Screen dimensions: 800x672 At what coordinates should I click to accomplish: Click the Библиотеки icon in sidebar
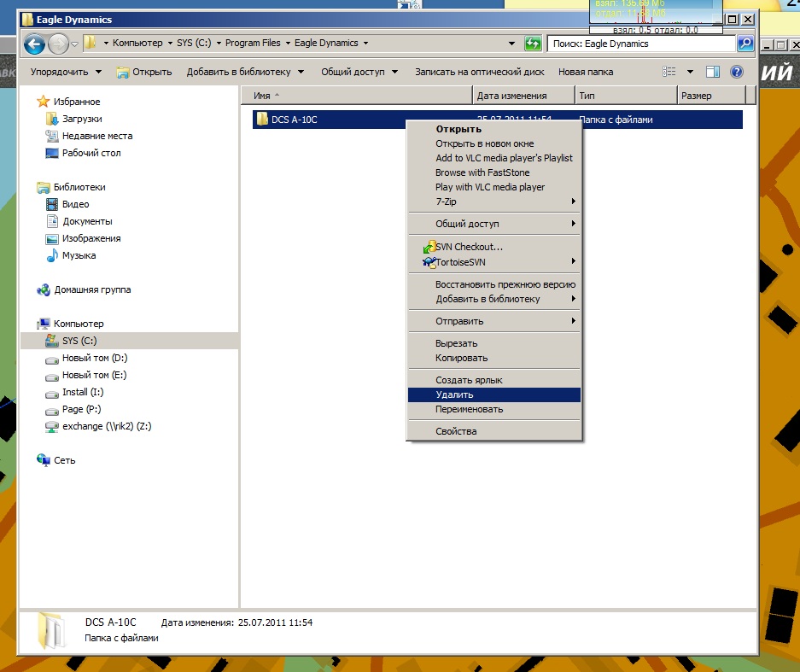(44, 187)
